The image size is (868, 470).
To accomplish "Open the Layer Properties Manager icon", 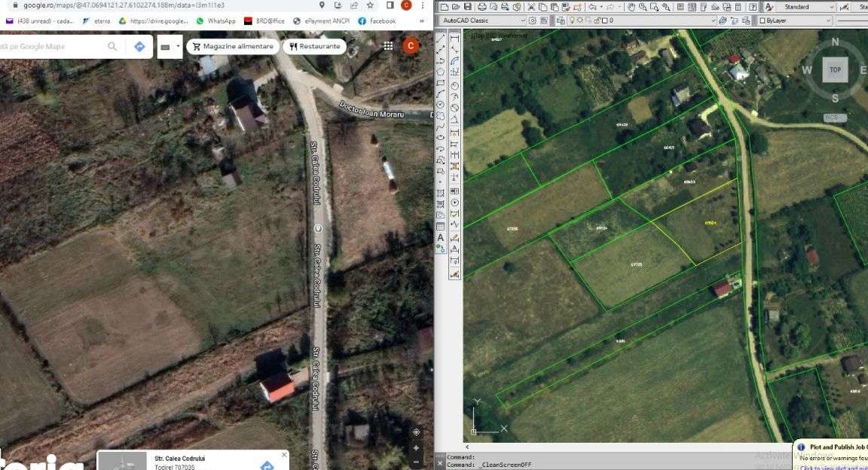I will pos(561,20).
